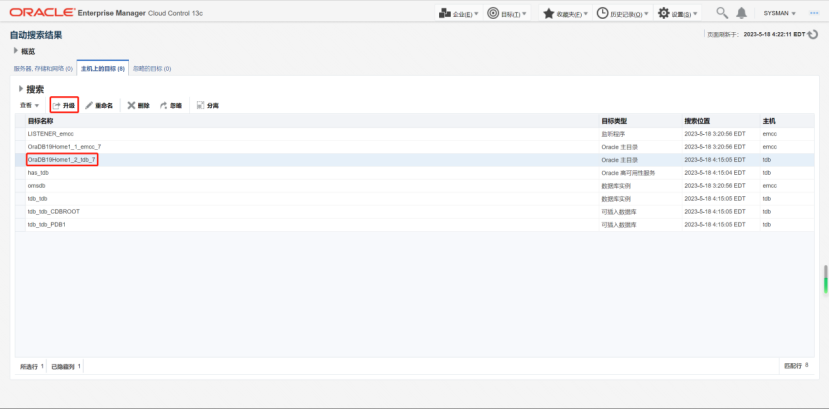Select the tdb_tdb_CDBROOT row

pyautogui.click(x=414, y=212)
